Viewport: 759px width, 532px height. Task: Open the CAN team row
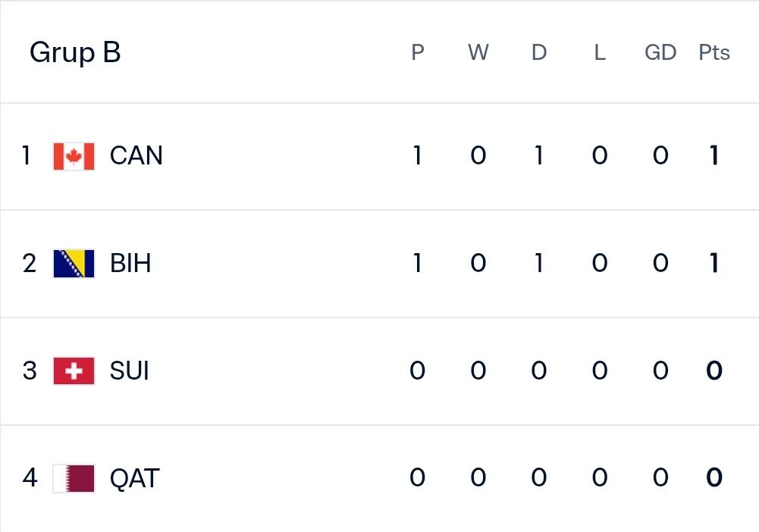(379, 156)
